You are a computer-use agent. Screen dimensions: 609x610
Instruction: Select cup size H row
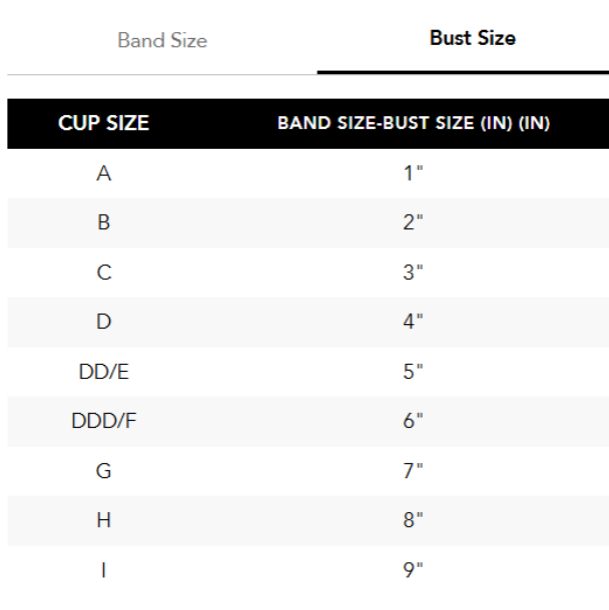103,521
